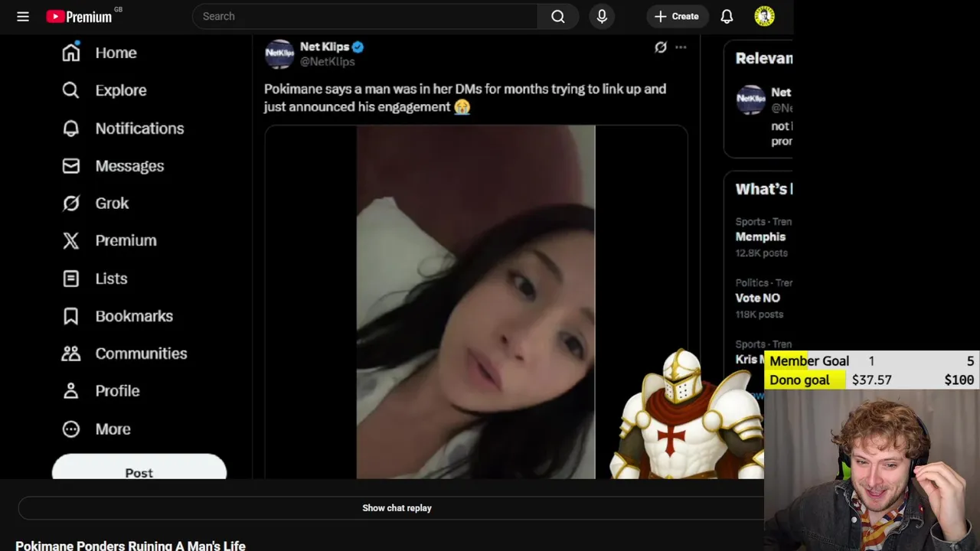Image resolution: width=980 pixels, height=551 pixels.
Task: Click the Explore magnifier icon
Action: (x=71, y=90)
